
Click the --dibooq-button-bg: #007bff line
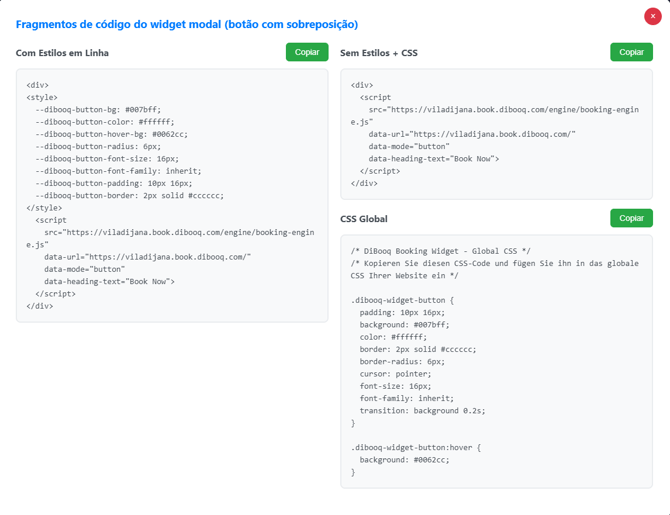point(98,110)
